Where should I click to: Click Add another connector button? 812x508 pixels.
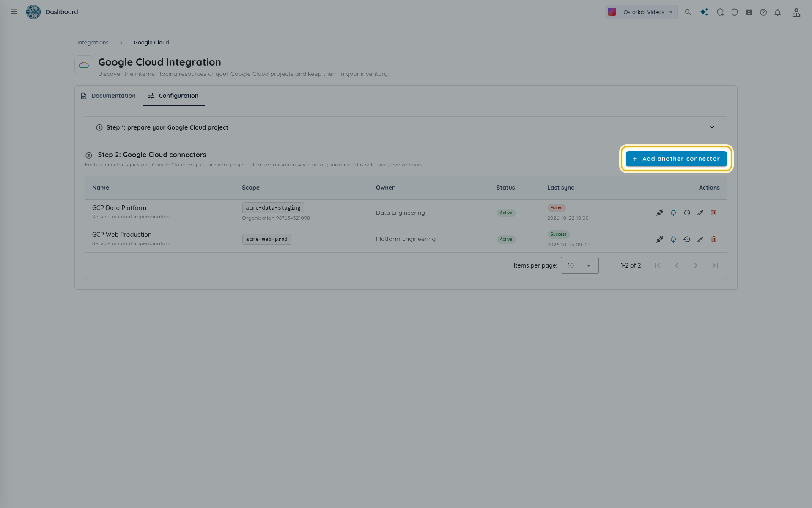tap(676, 159)
